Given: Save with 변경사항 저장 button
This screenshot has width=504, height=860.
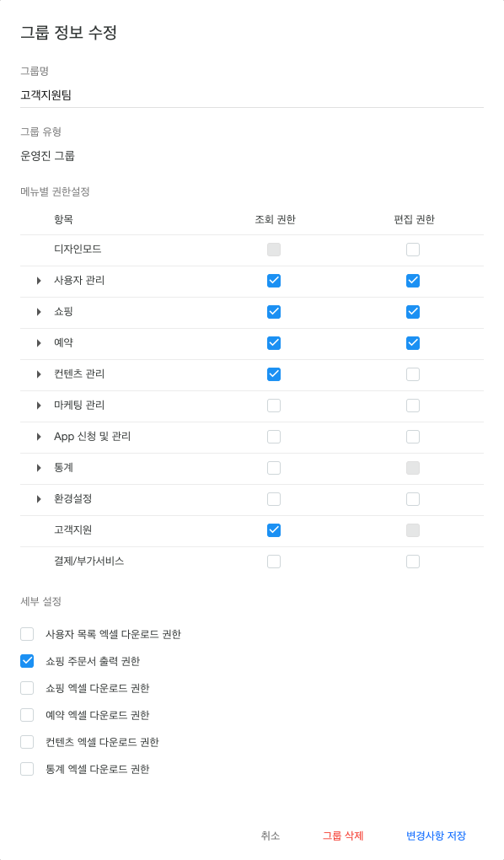Looking at the screenshot, I should pos(436,836).
